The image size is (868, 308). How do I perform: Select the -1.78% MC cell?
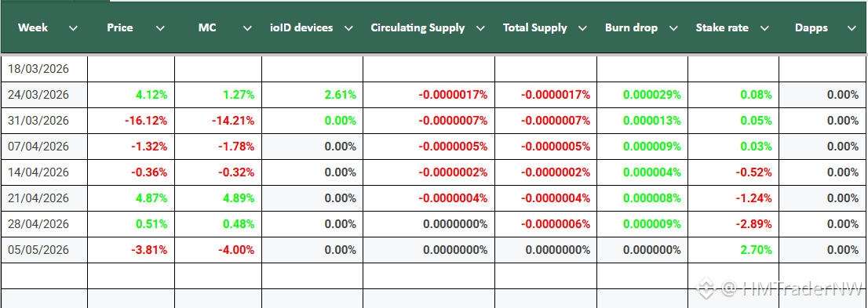coord(218,147)
